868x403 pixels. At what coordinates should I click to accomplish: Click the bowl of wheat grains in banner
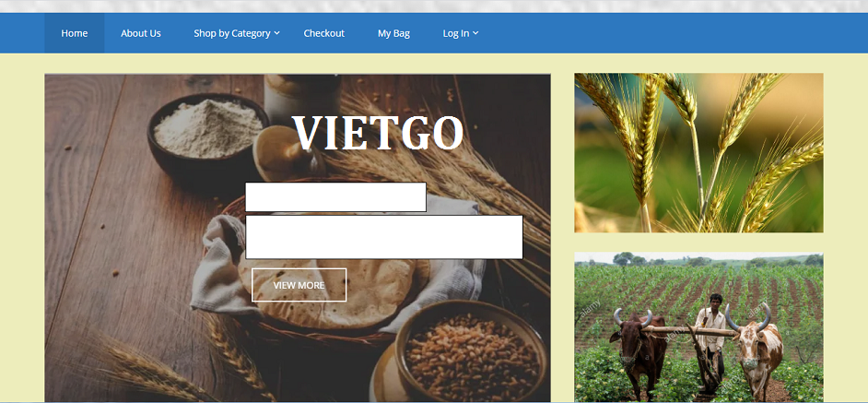pyautogui.click(x=471, y=350)
